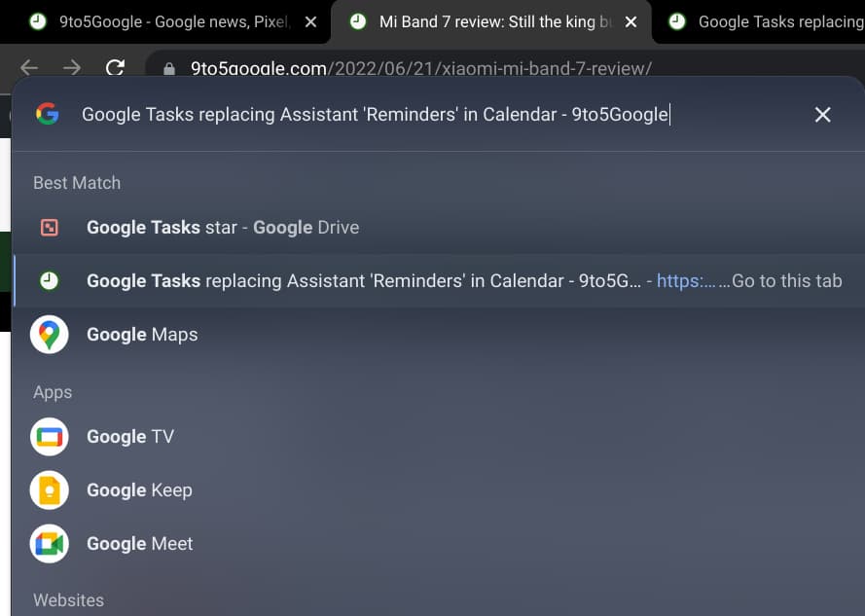Open the 'Google Tasks star' Drive result
The image size is (865, 616).
(223, 228)
